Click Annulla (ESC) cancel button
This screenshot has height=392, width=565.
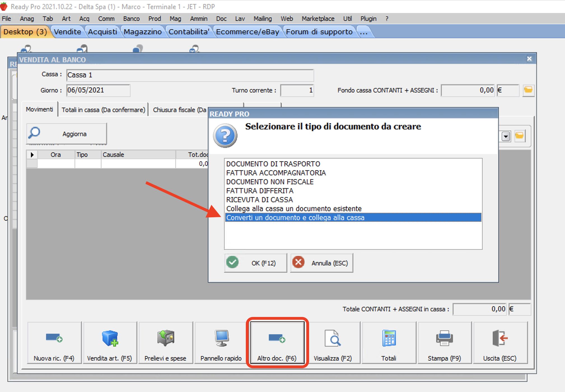[x=322, y=263]
